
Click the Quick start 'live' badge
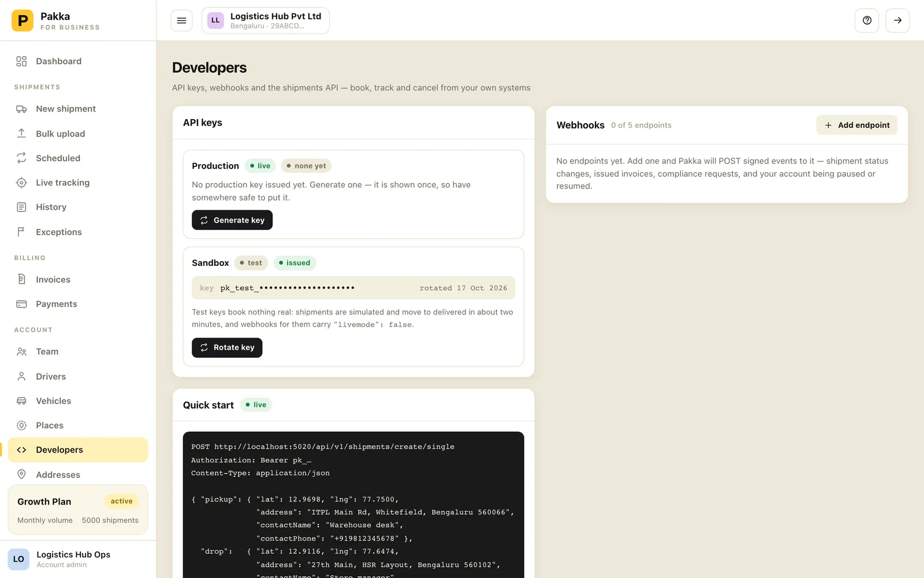click(256, 405)
